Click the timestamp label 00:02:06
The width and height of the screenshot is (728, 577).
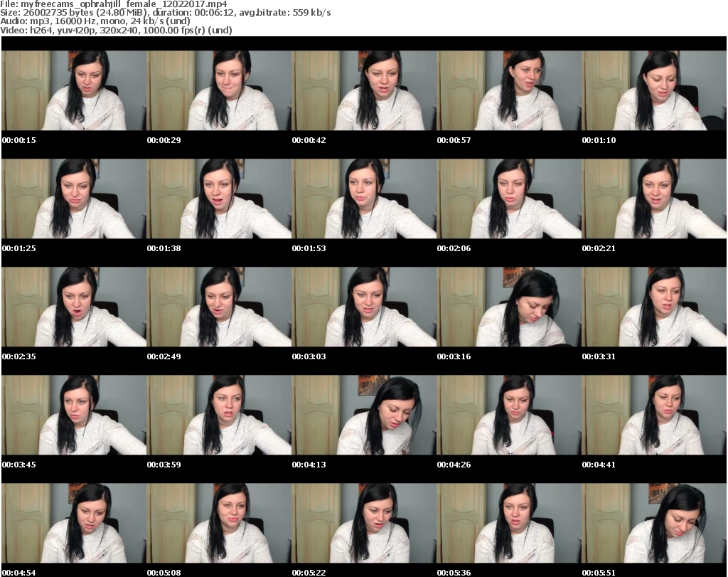pyautogui.click(x=454, y=248)
